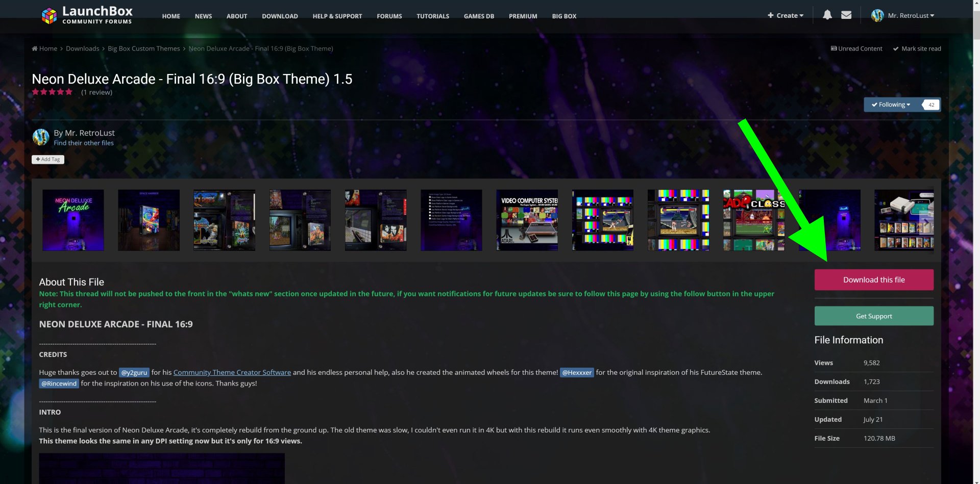
Task: Open the notifications bell
Action: 827,15
